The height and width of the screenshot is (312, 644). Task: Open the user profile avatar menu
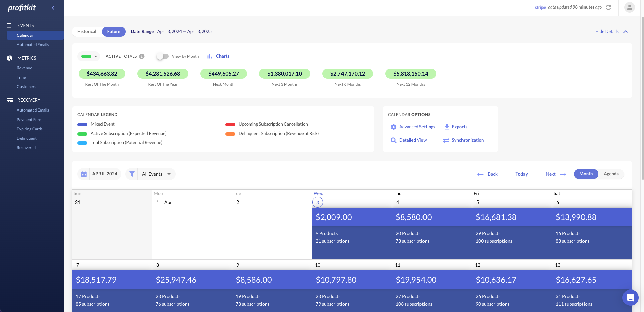(629, 7)
